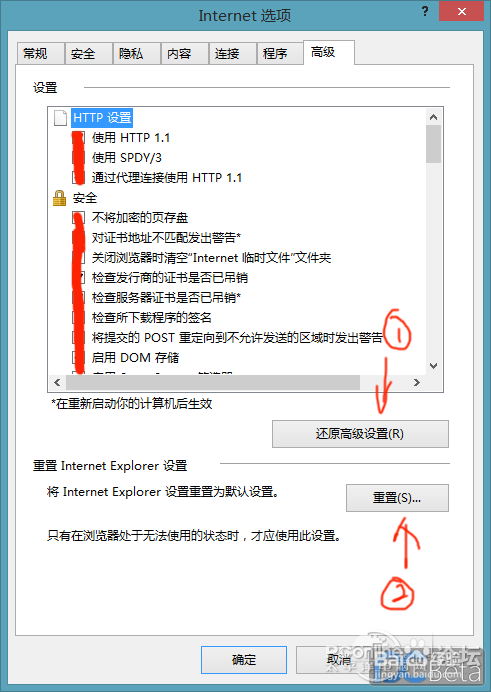Click the list scroll down arrow
This screenshot has width=491, height=692.
[x=433, y=366]
